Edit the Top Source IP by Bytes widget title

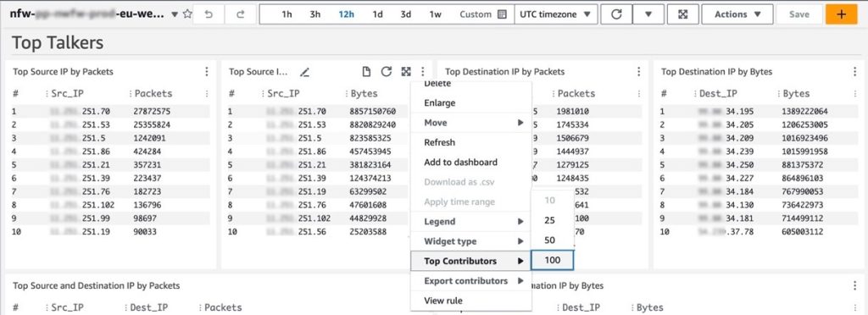pyautogui.click(x=305, y=72)
